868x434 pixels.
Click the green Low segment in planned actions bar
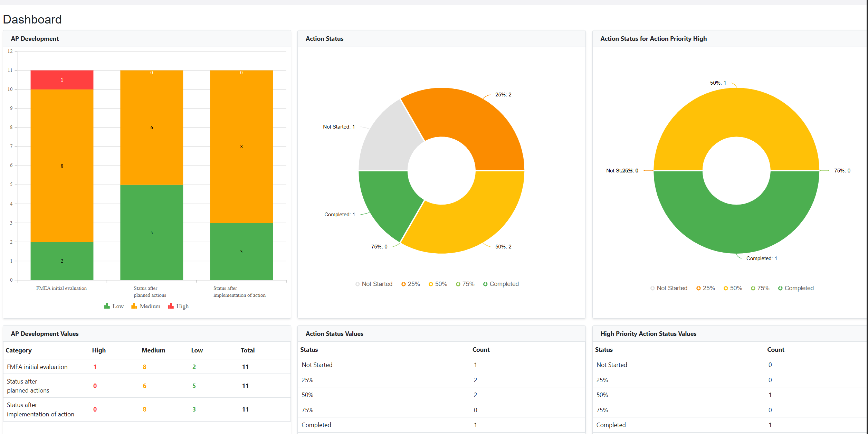pos(152,232)
